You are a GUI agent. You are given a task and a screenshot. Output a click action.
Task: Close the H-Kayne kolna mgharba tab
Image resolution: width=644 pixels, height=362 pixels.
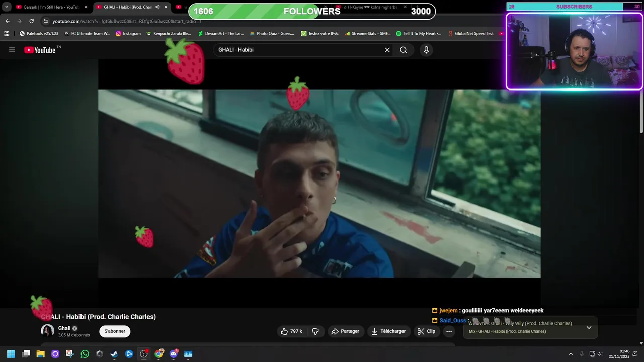click(405, 7)
